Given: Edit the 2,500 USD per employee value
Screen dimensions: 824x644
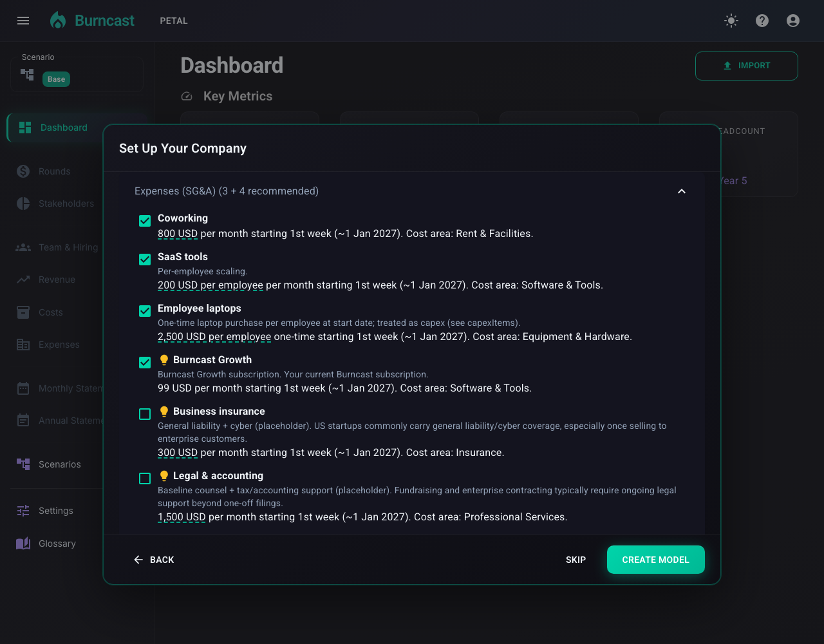Looking at the screenshot, I should [214, 337].
